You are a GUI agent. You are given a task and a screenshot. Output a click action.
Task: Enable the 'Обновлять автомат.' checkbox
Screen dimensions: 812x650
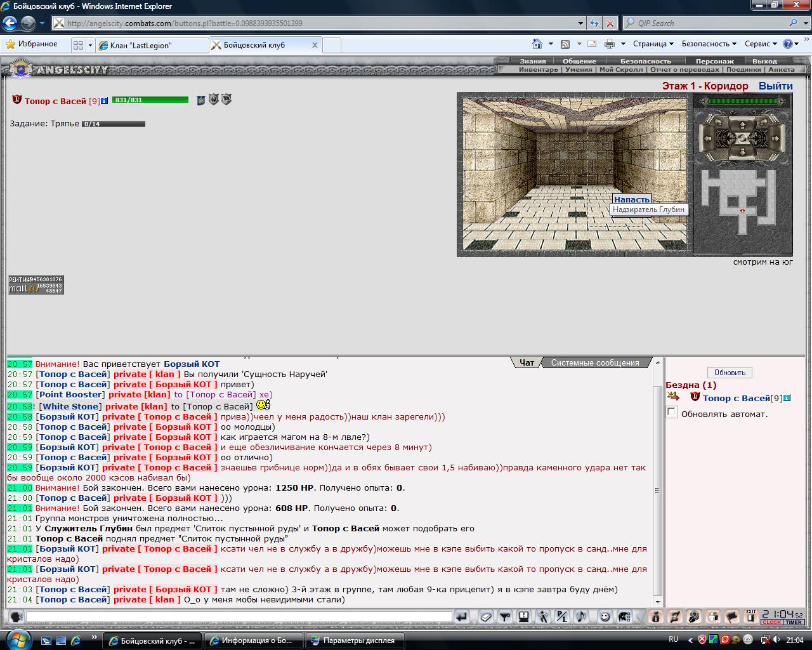672,413
